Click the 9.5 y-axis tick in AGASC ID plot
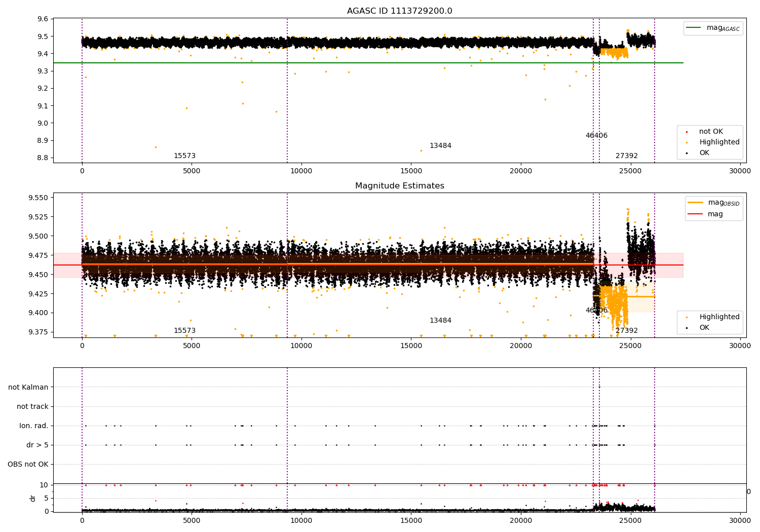 pyautogui.click(x=43, y=36)
